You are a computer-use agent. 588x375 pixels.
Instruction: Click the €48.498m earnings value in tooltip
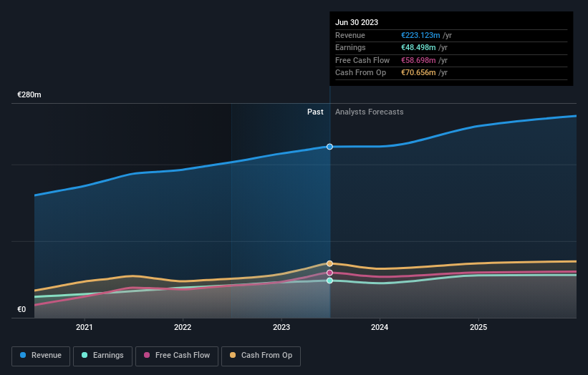tap(418, 47)
